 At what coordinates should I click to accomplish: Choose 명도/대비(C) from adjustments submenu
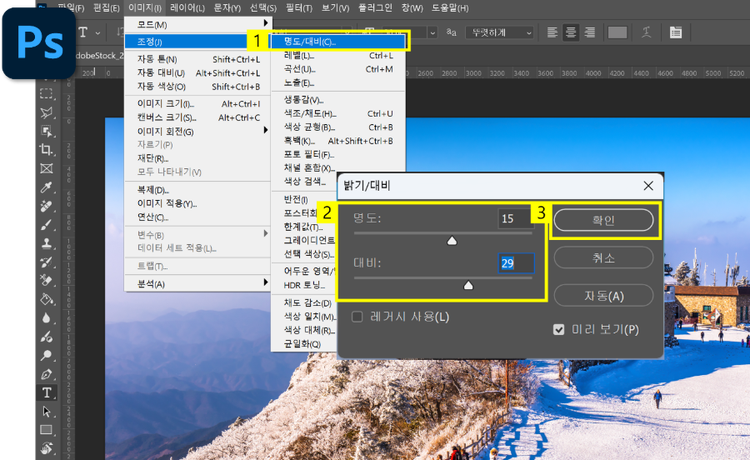tap(338, 41)
